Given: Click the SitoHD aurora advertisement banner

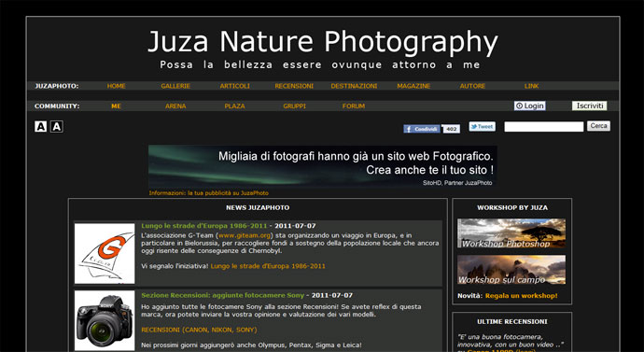Looking at the screenshot, I should coord(322,166).
